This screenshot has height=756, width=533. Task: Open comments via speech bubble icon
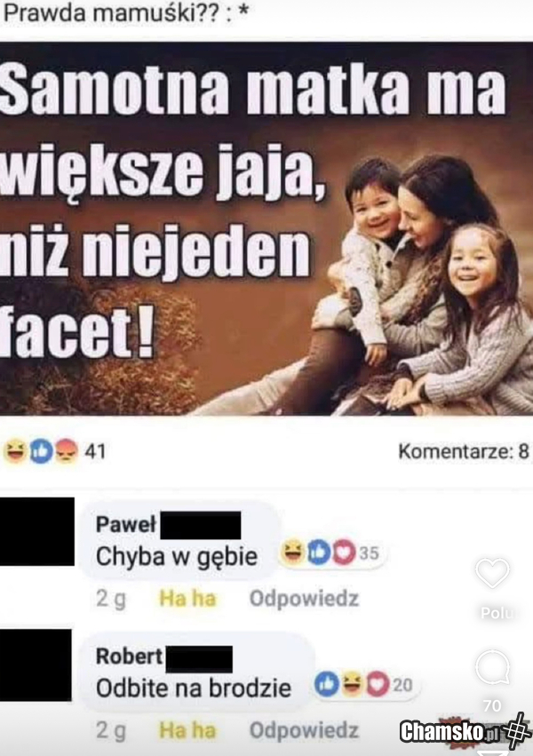492,667
